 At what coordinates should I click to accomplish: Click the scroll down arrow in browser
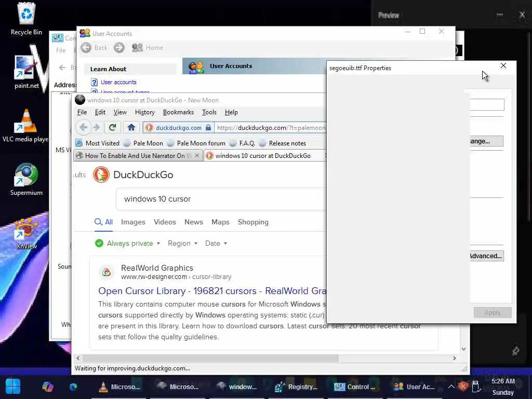pos(463,349)
